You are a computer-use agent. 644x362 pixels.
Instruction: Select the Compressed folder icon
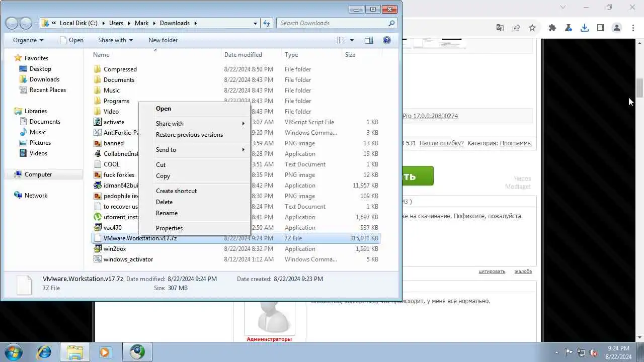98,69
